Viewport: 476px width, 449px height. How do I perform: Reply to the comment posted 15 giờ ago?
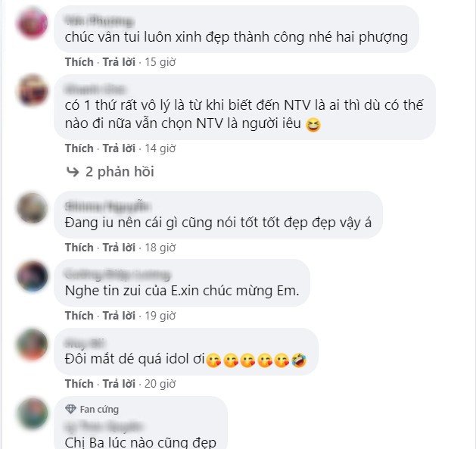(119, 62)
